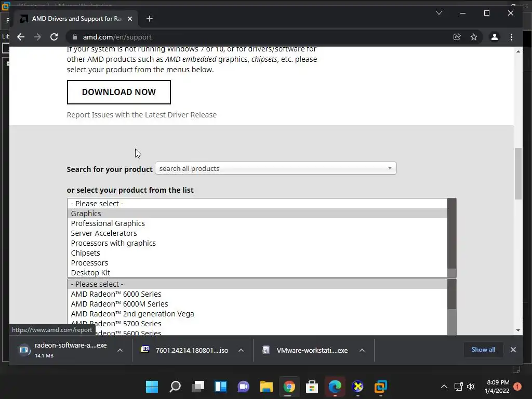Open the Chrome profile menu
Image resolution: width=532 pixels, height=399 pixels.
tap(495, 37)
